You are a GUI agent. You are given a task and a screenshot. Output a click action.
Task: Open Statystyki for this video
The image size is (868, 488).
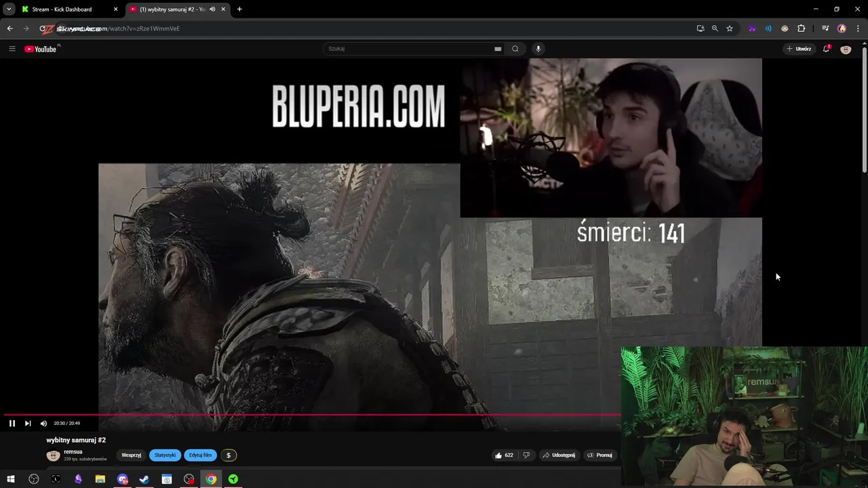[x=165, y=455]
